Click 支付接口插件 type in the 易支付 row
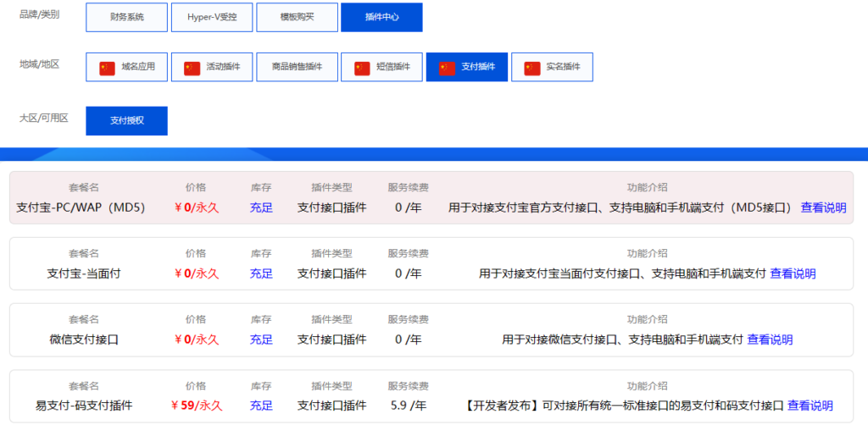 tap(331, 406)
